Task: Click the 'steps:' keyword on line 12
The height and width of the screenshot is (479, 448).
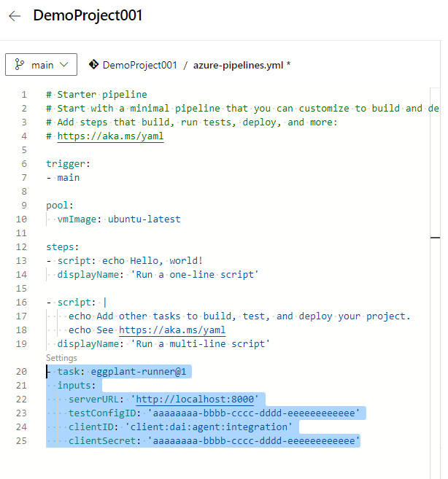Action: [x=63, y=247]
